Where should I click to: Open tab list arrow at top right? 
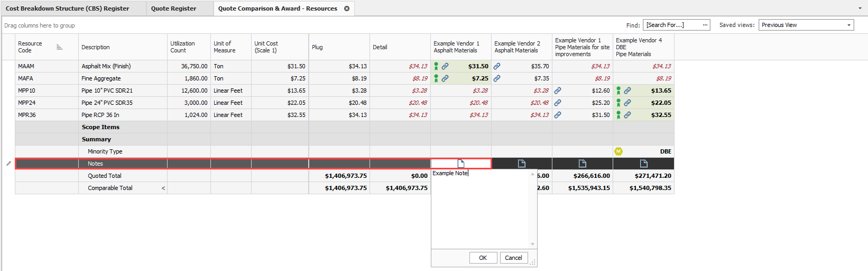pyautogui.click(x=860, y=8)
